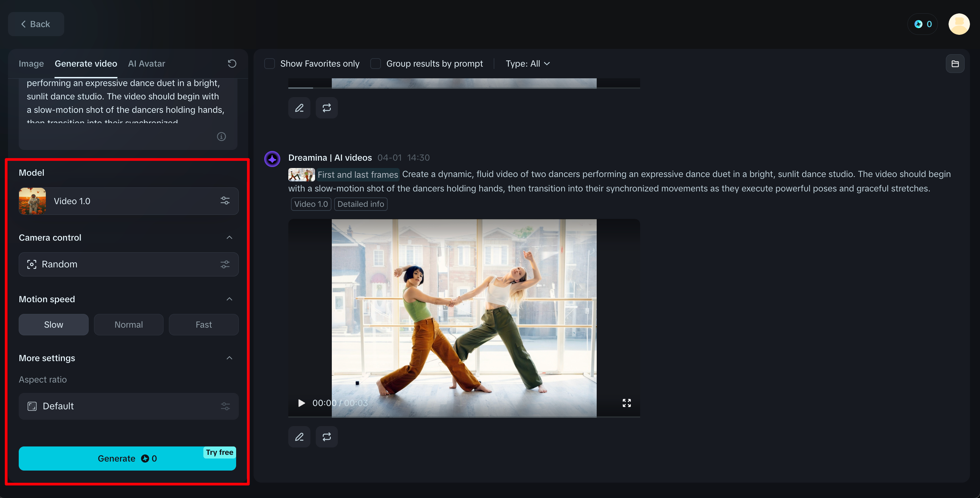Click the Detailed info tag
980x498 pixels.
[x=361, y=204]
